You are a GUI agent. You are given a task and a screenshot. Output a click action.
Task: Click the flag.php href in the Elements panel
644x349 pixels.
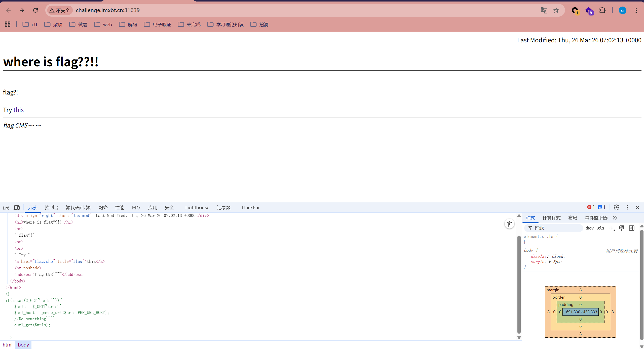[x=44, y=261]
